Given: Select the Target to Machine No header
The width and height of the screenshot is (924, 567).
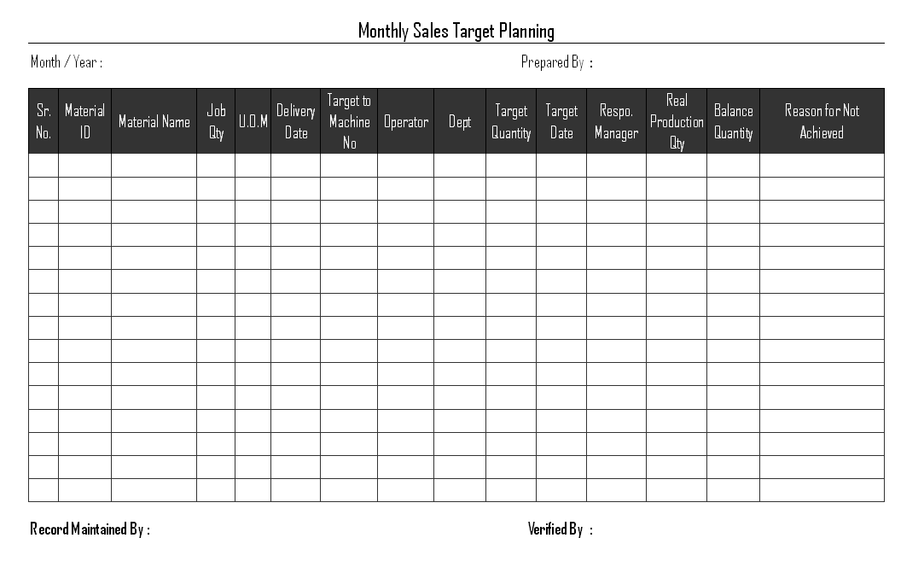Looking at the screenshot, I should point(349,121).
